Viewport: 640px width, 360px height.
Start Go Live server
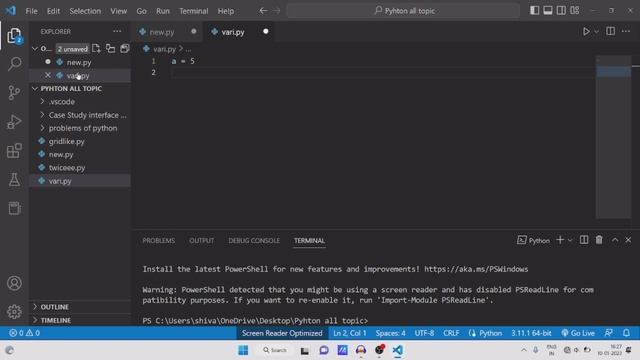point(578,333)
